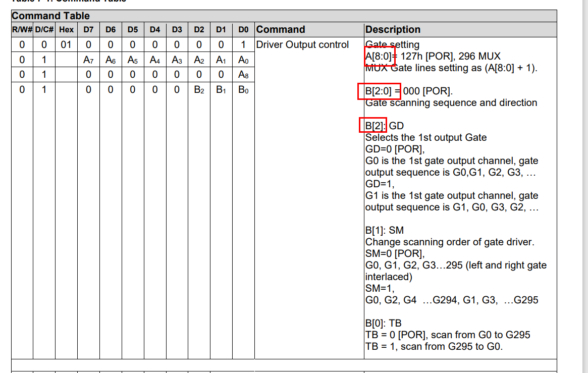Click the "B2" bit cell
This screenshot has width=588, height=373.
pos(199,90)
